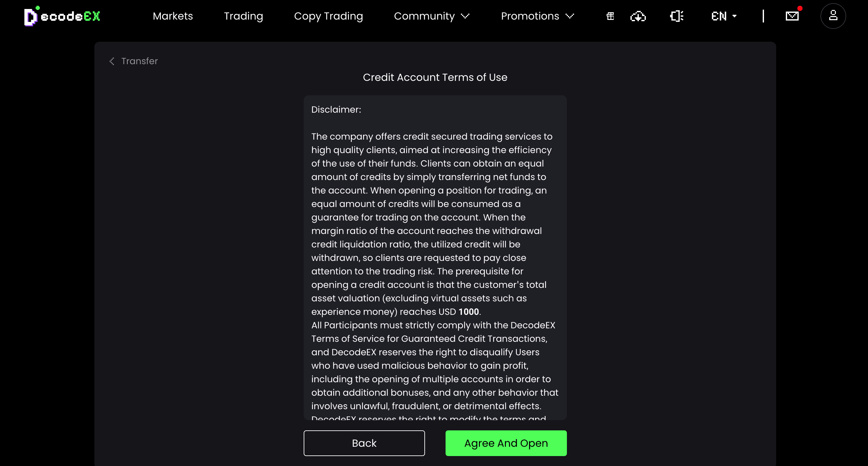Select Copy Trading in navigation

pyautogui.click(x=328, y=16)
